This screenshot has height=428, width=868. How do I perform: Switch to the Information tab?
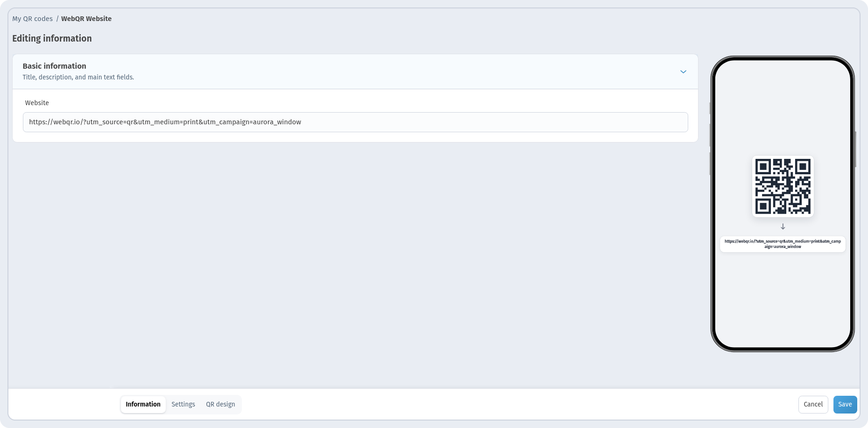143,404
